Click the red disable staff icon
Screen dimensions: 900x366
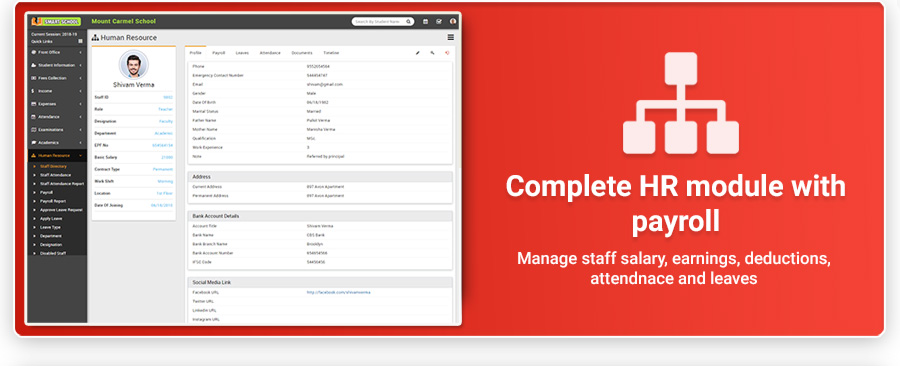[447, 53]
